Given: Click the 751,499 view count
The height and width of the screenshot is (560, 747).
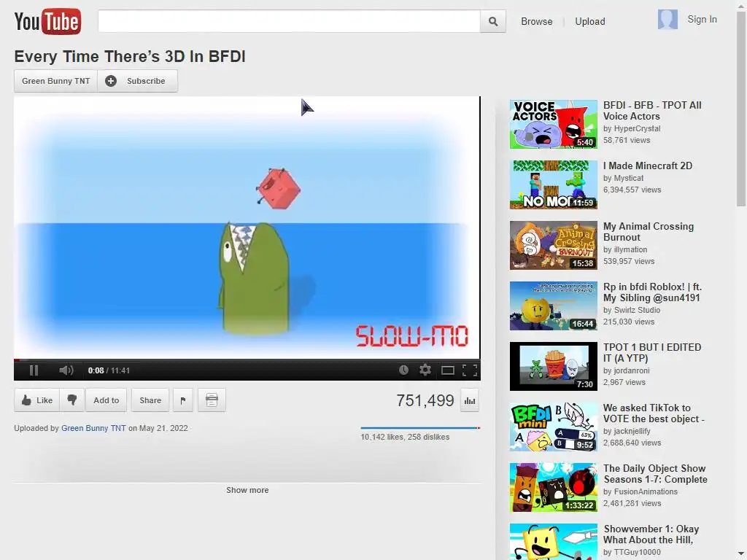Looking at the screenshot, I should (x=425, y=400).
